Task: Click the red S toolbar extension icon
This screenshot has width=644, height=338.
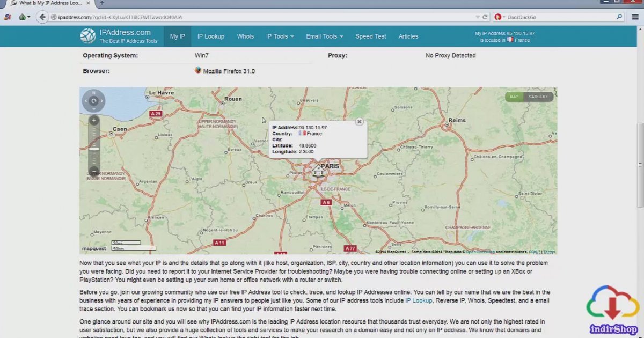Action: (x=7, y=17)
